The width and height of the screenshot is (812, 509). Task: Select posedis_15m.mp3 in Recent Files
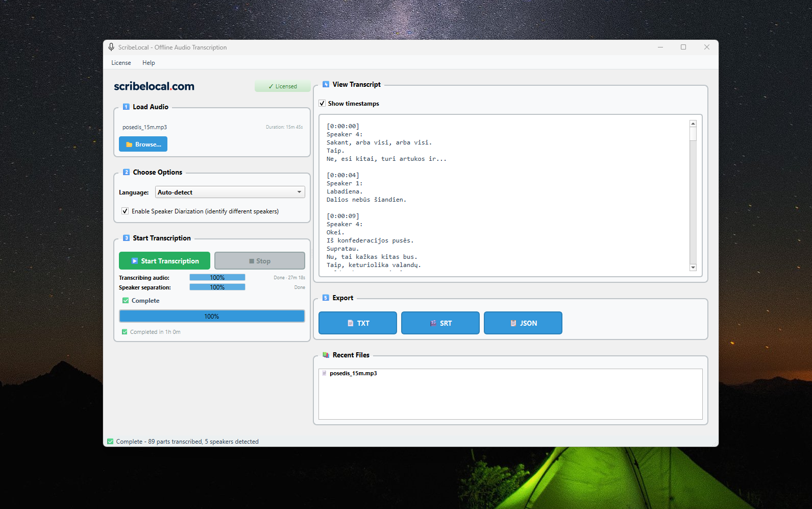click(x=353, y=373)
